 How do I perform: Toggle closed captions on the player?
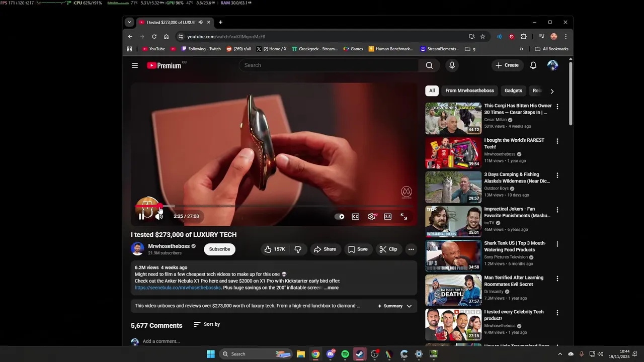(x=356, y=217)
